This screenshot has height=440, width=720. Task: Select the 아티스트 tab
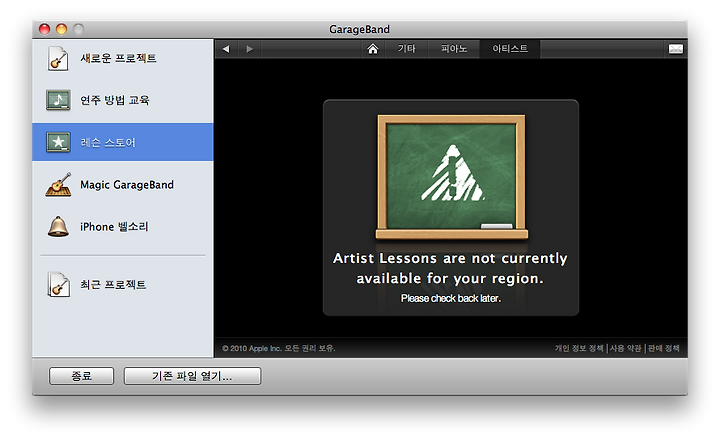[x=510, y=49]
